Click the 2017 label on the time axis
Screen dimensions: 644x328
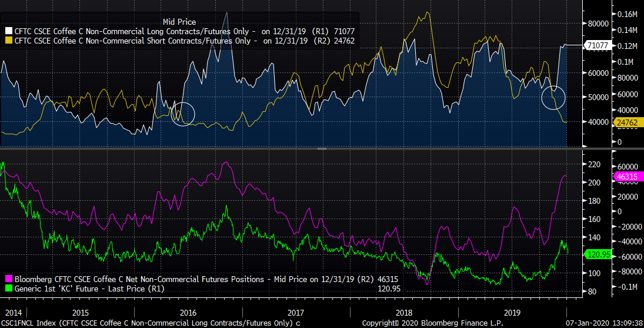[296, 313]
